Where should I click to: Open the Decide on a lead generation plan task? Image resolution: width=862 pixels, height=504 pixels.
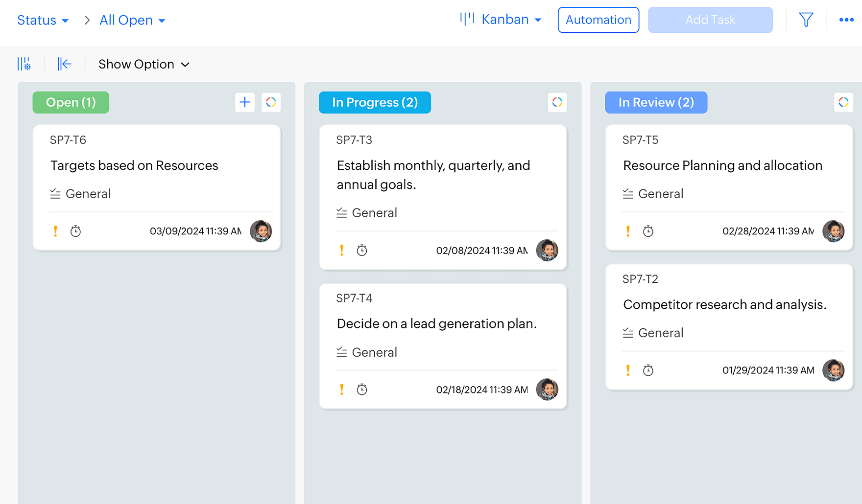pos(436,323)
